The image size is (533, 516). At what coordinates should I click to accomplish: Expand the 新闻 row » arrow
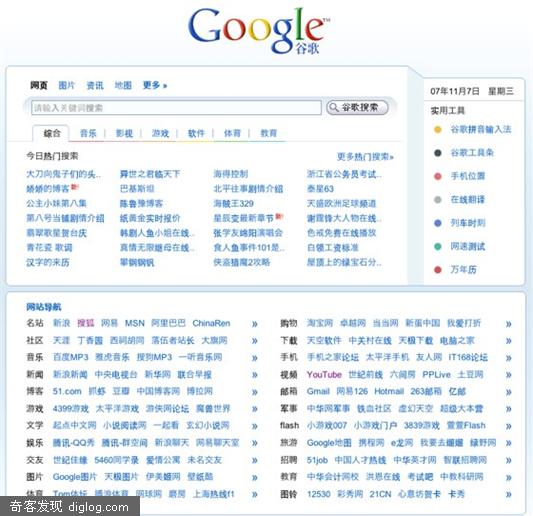coord(255,375)
